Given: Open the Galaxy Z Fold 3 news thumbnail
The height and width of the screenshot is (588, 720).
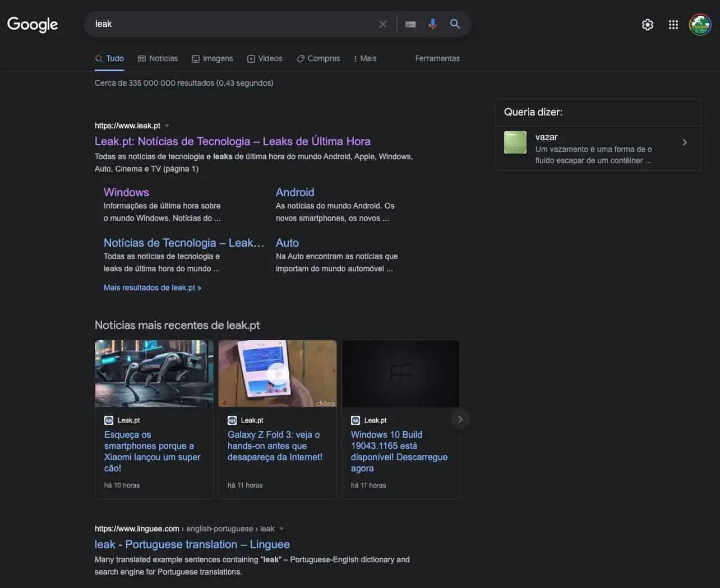Looking at the screenshot, I should (277, 373).
